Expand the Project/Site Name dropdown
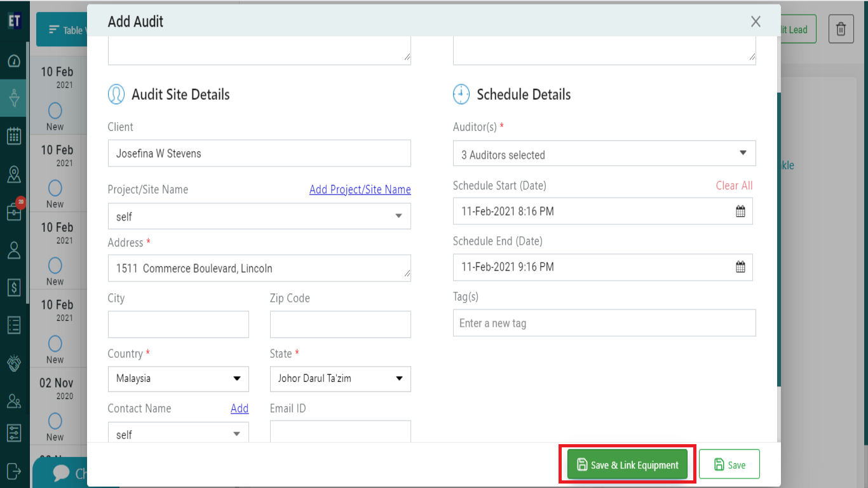Image resolution: width=868 pixels, height=488 pixels. [x=259, y=216]
